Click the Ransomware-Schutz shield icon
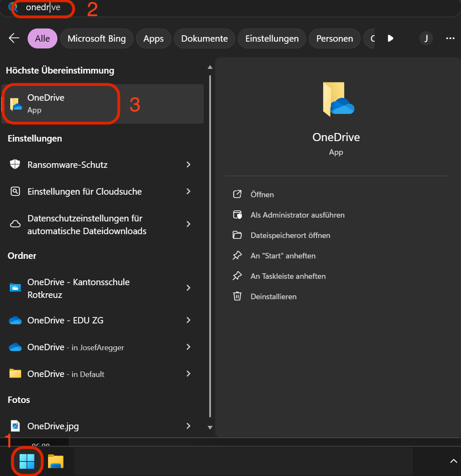 click(15, 164)
